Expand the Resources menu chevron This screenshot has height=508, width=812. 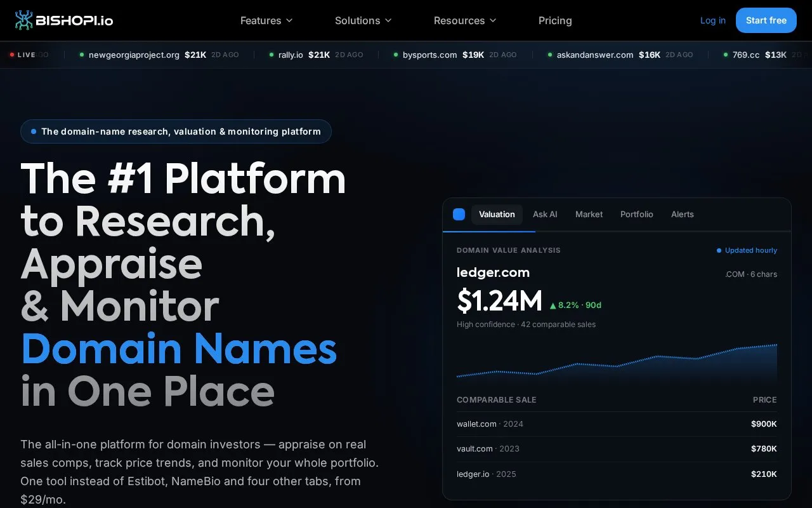point(493,20)
